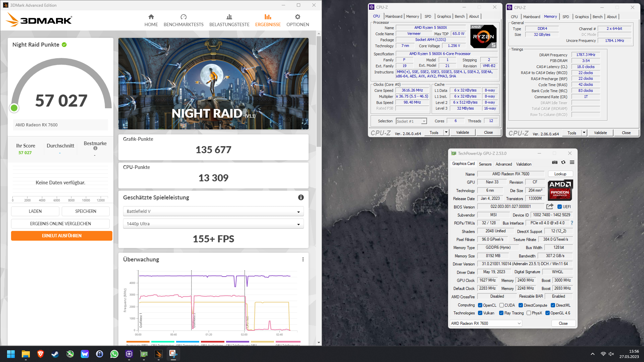Open BENCHMARKTESTS gauge icon in 3DMark
This screenshot has height=362, width=644.
(x=183, y=17)
